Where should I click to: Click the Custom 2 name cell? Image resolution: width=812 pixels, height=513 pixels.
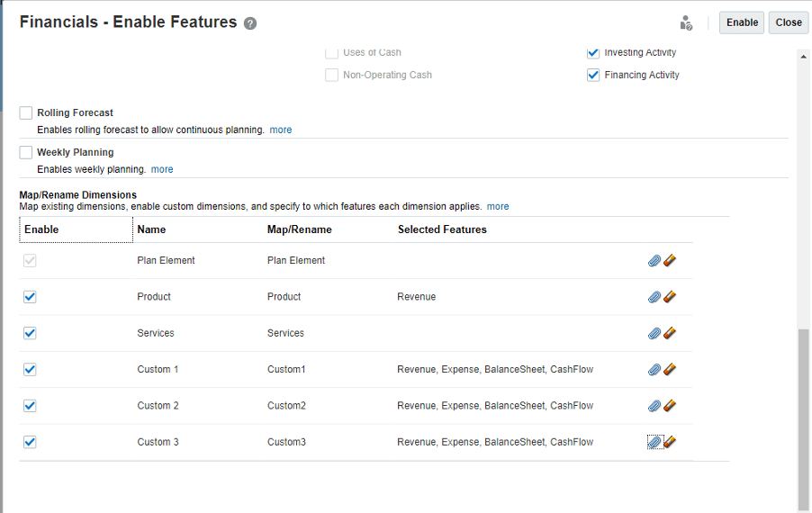(x=158, y=405)
